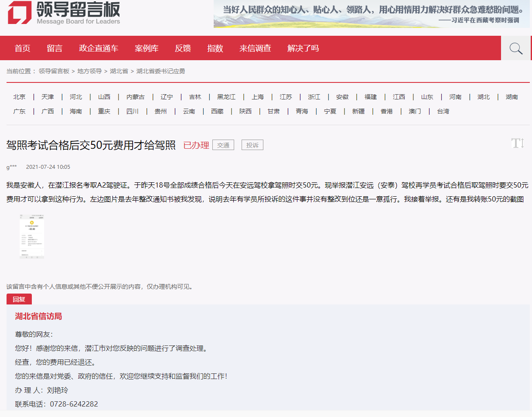Open the 来信调查 menu item
Image resolution: width=532 pixels, height=417 pixels.
click(x=255, y=48)
